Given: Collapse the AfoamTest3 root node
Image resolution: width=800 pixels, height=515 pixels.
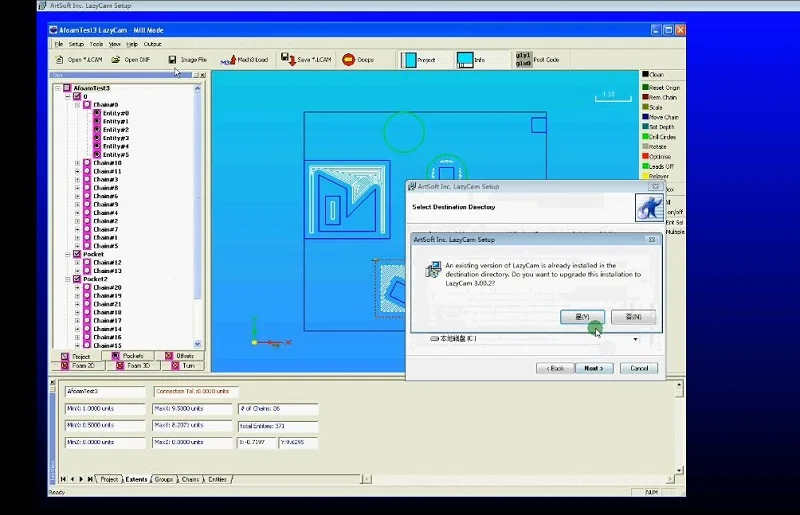Looking at the screenshot, I should tap(58, 88).
